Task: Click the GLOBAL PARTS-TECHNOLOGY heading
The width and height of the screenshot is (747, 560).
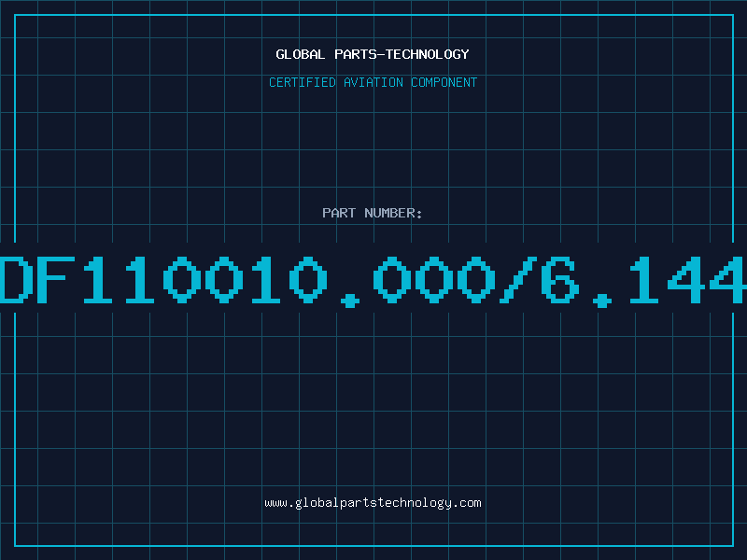Action: click(x=373, y=54)
